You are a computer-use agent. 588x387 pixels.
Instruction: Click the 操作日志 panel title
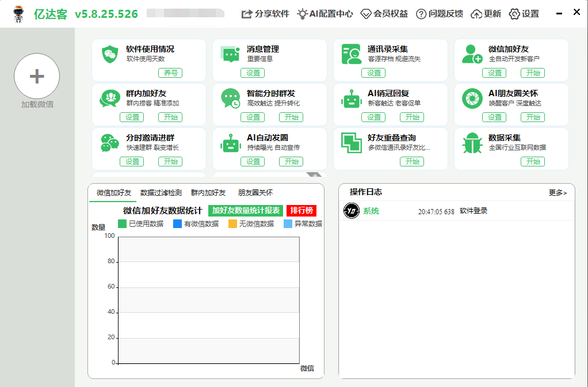(365, 192)
